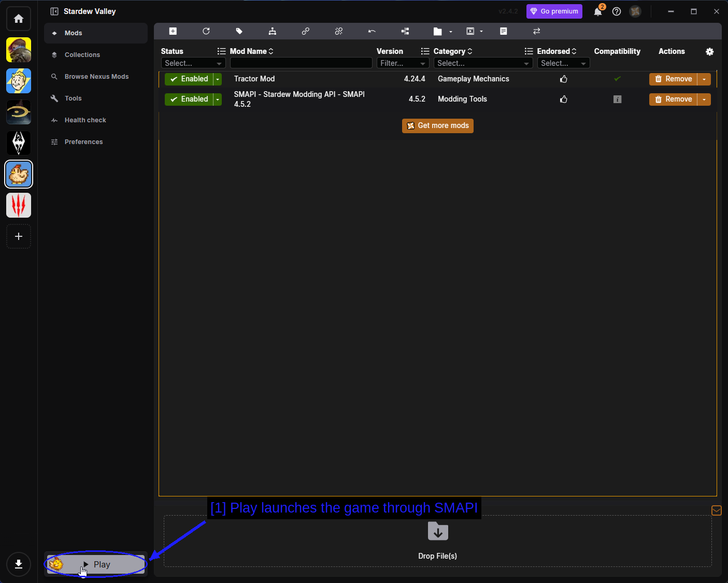Endorse Tractor Mod with thumbs-up
Screen dimensions: 728x583
pos(564,79)
